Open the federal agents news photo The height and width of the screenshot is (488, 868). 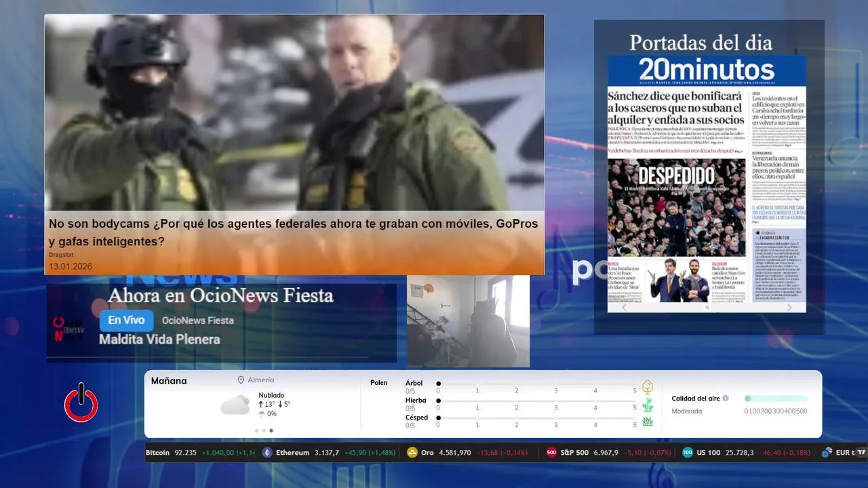(294, 113)
